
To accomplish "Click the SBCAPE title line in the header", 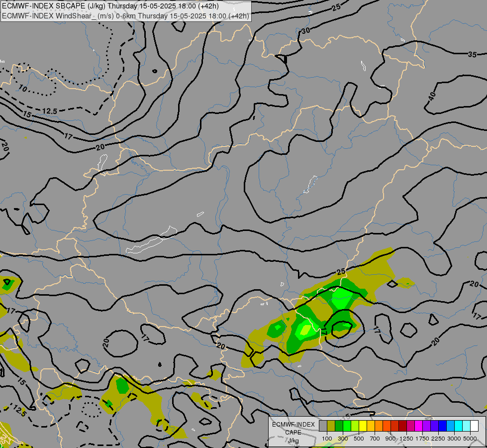I will pos(110,6).
